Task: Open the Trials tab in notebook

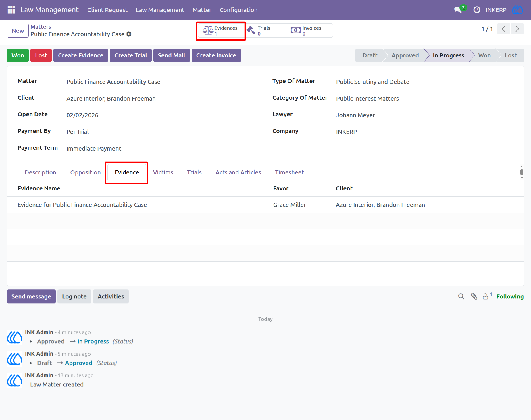Action: pyautogui.click(x=194, y=172)
